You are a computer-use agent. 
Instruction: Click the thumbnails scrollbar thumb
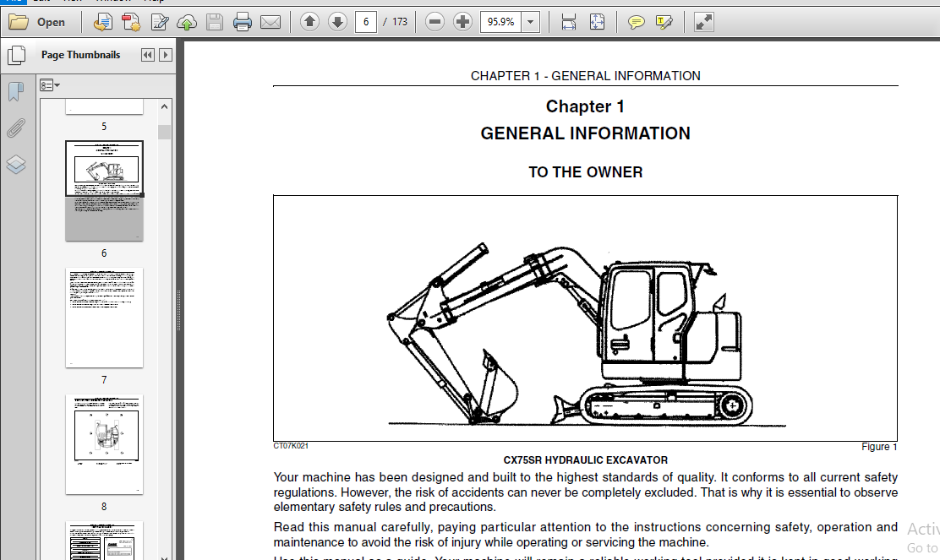click(165, 132)
